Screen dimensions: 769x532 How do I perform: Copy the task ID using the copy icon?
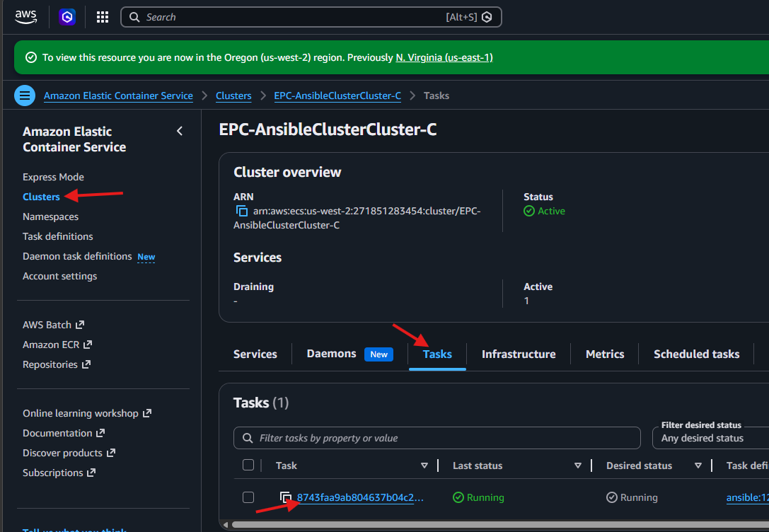pos(285,497)
